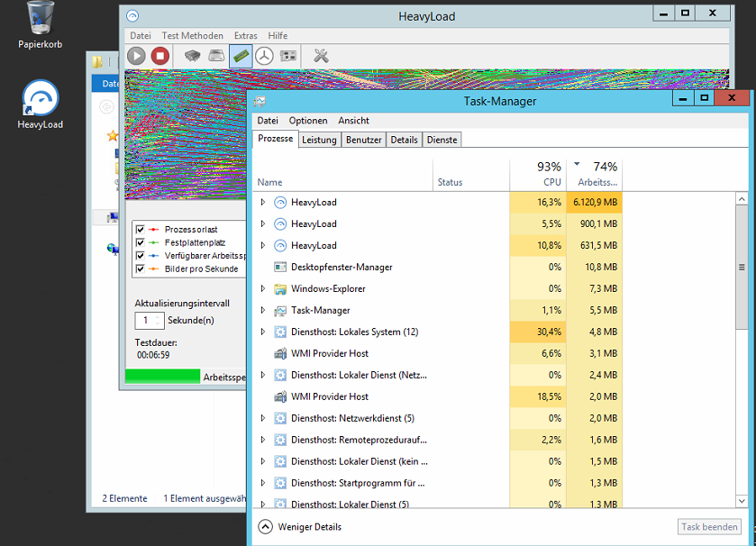Image resolution: width=756 pixels, height=546 pixels.
Task: Expand the HeavyLoad process using 631,5 MB
Action: (x=263, y=245)
